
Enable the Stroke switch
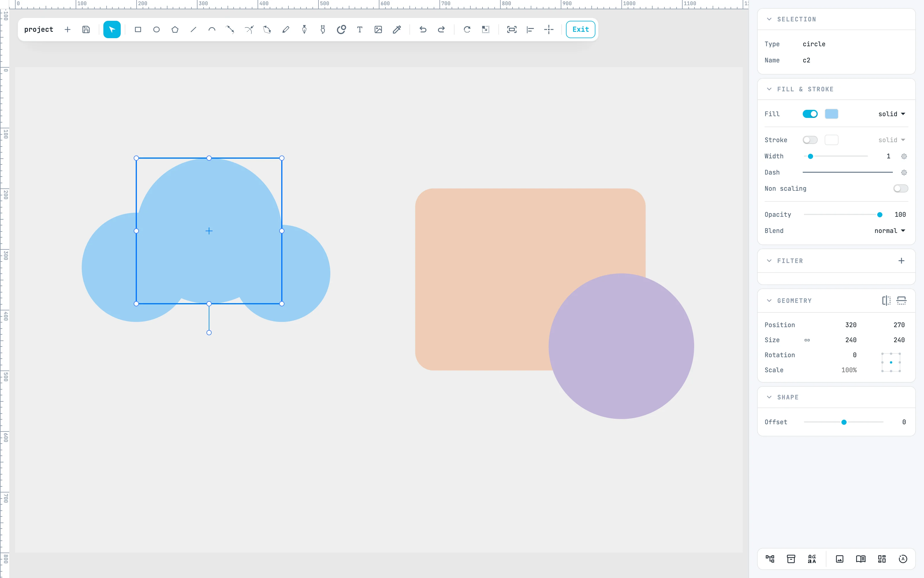(x=810, y=140)
